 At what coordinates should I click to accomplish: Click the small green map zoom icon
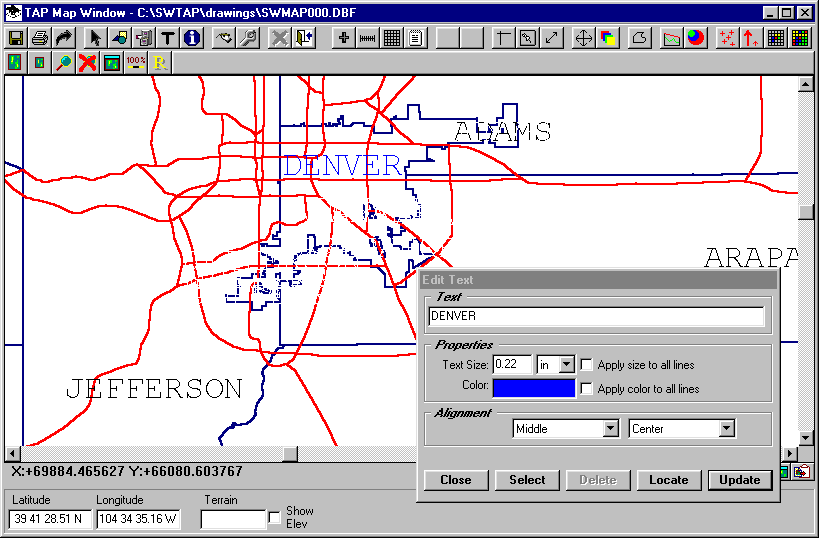point(40,63)
